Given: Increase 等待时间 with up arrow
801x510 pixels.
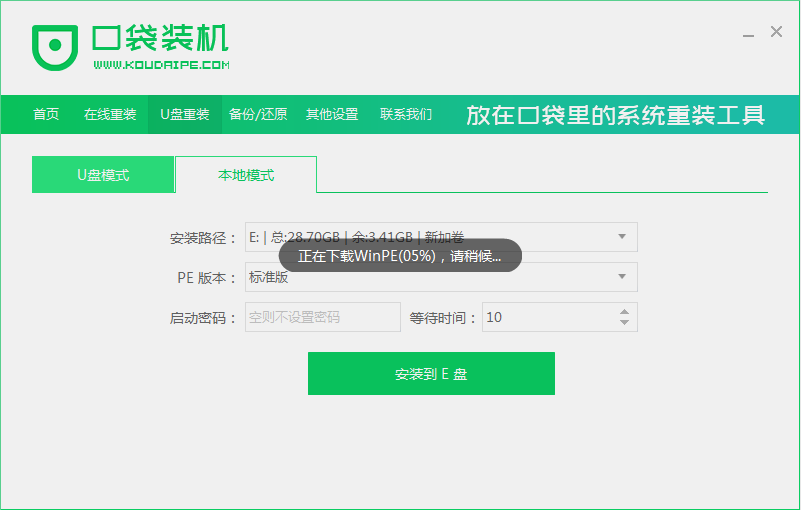Looking at the screenshot, I should [x=624, y=312].
